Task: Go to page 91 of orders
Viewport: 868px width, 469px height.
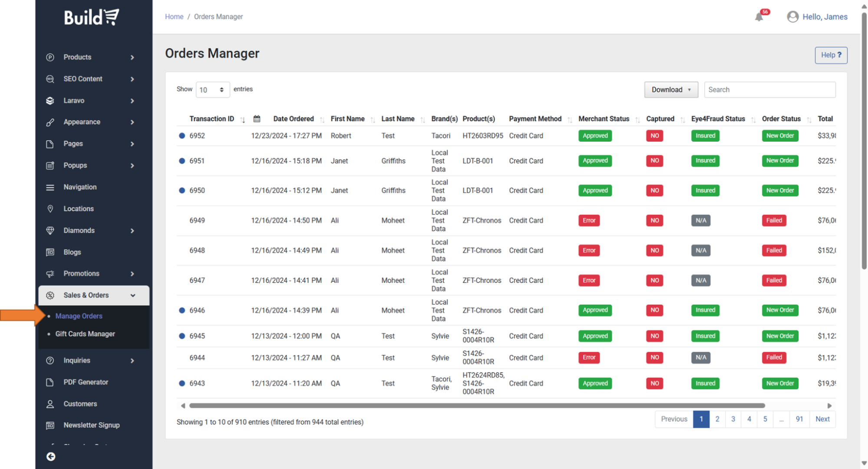Action: (x=799, y=419)
